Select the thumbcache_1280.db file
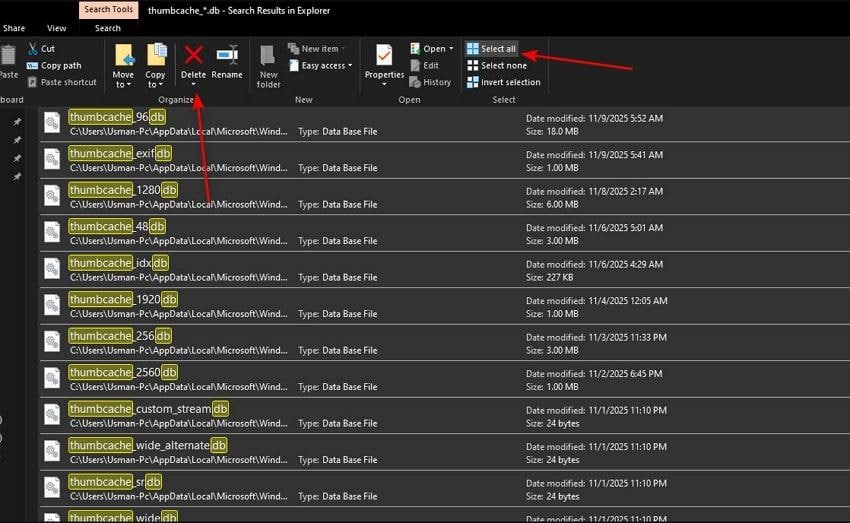The height and width of the screenshot is (523, 850). [445, 197]
